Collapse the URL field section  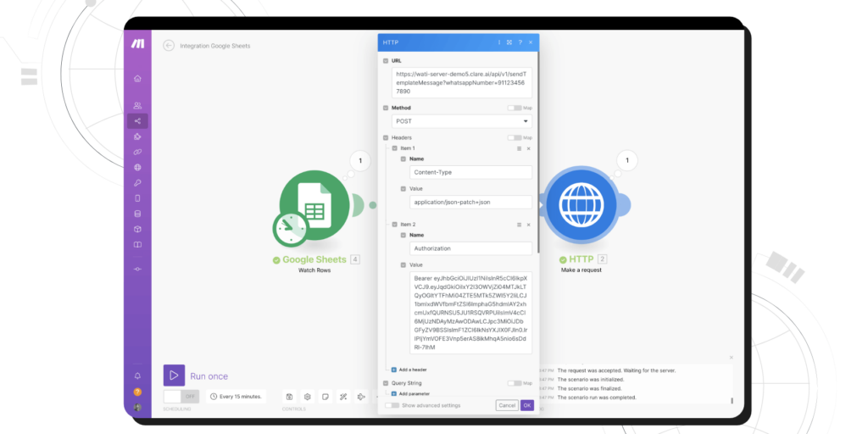pyautogui.click(x=386, y=61)
